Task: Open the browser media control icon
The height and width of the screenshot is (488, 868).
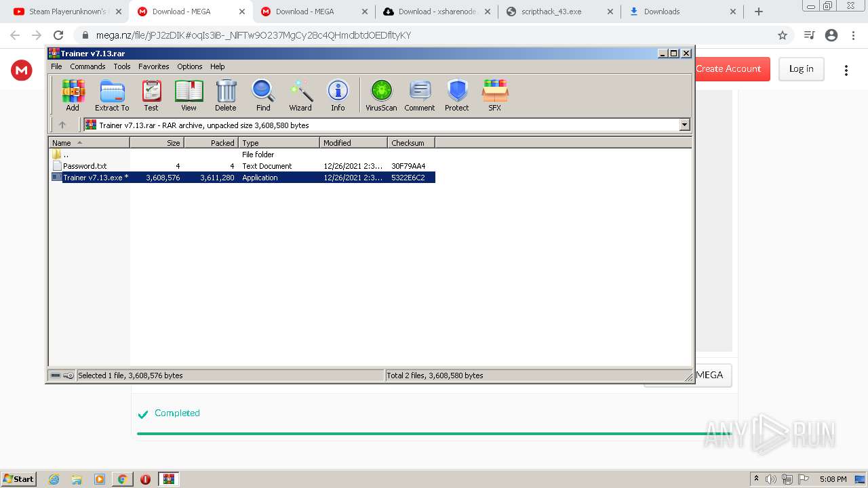Action: click(x=809, y=35)
